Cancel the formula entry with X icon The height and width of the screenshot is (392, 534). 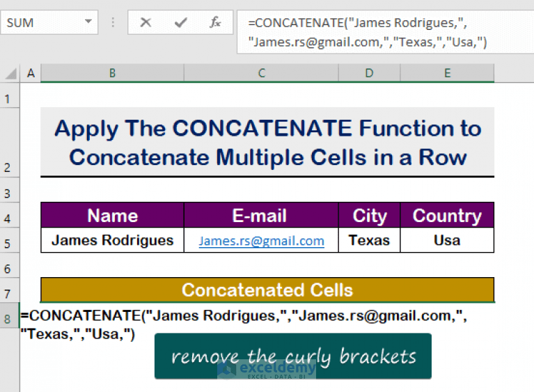pos(146,22)
